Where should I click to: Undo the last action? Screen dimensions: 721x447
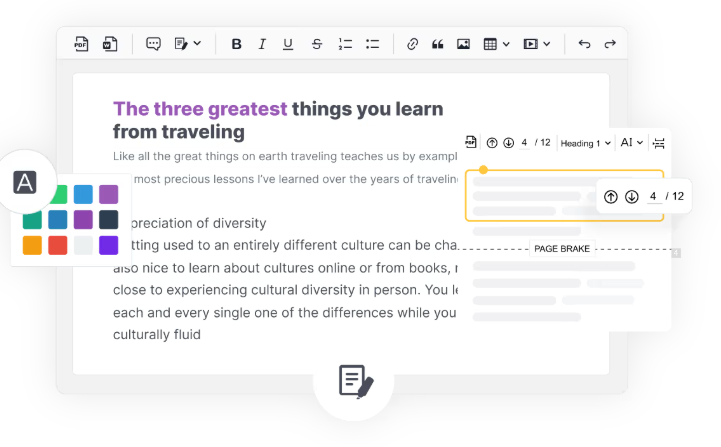tap(584, 44)
